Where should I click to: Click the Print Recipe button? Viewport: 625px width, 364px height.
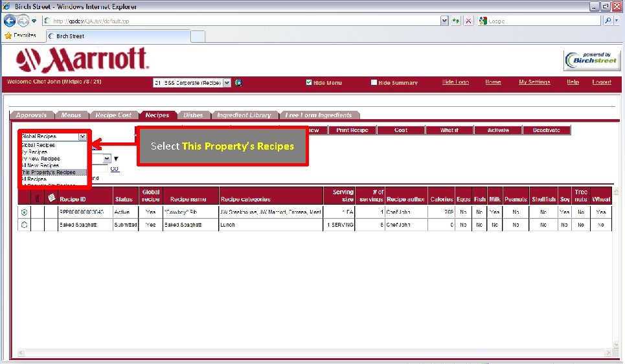tap(352, 130)
